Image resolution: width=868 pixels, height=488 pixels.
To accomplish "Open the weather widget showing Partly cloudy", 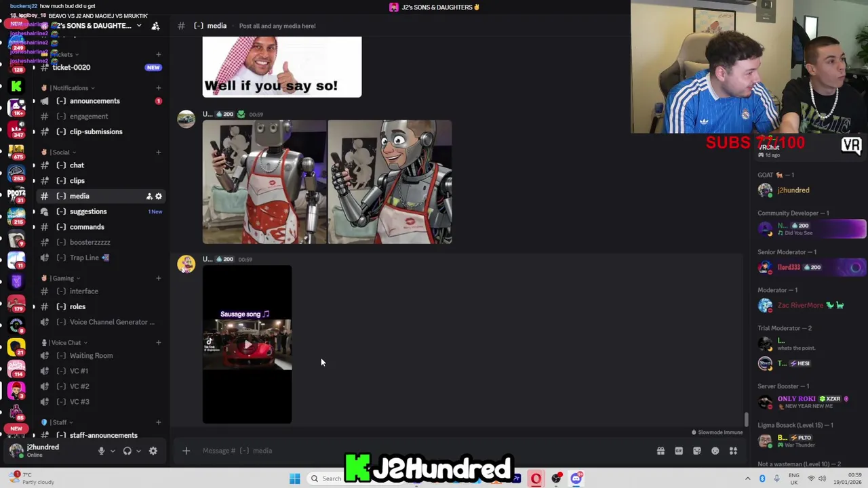I will [x=30, y=479].
